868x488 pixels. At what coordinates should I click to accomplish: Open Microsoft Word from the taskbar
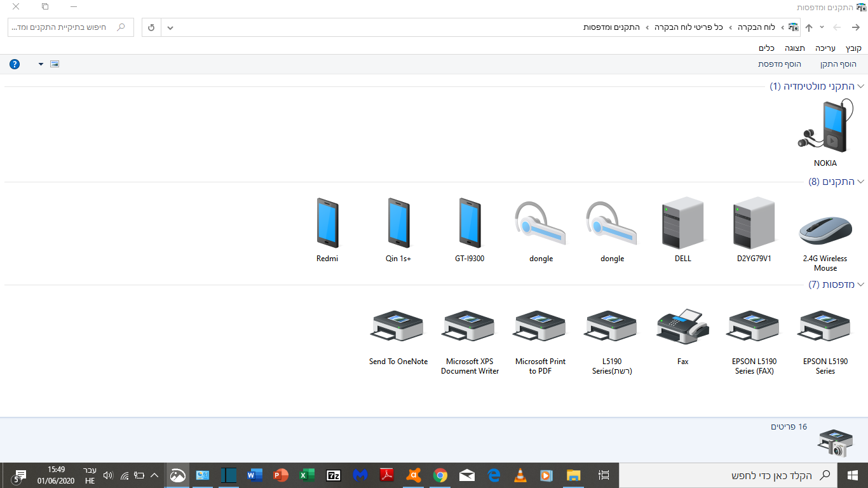pyautogui.click(x=255, y=475)
